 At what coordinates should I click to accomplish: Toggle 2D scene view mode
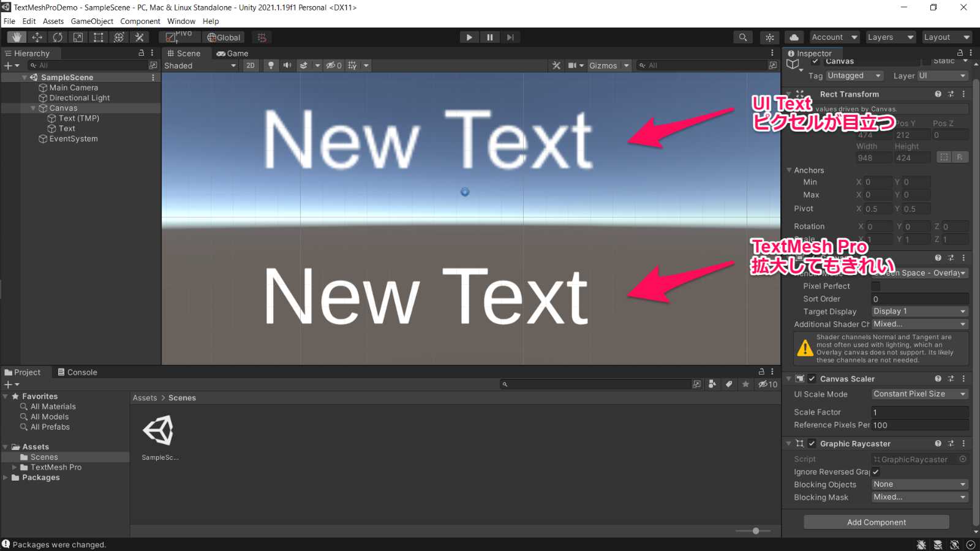click(x=251, y=66)
